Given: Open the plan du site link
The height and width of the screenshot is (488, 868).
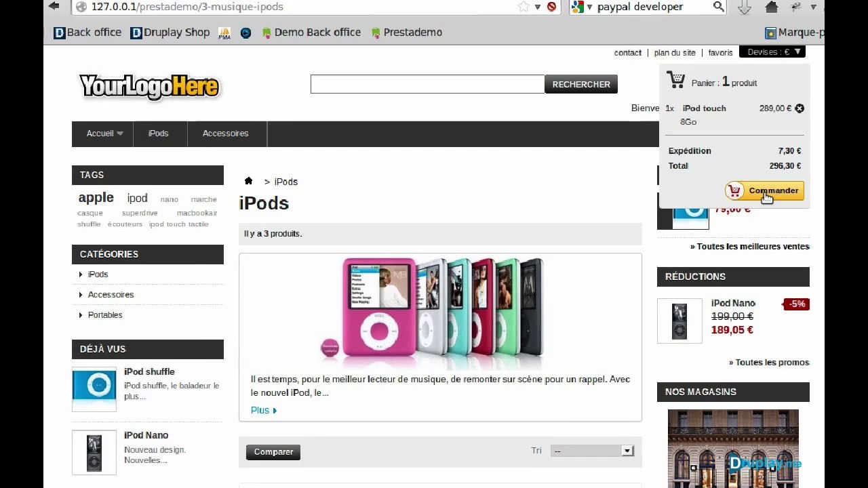Looking at the screenshot, I should (x=675, y=53).
